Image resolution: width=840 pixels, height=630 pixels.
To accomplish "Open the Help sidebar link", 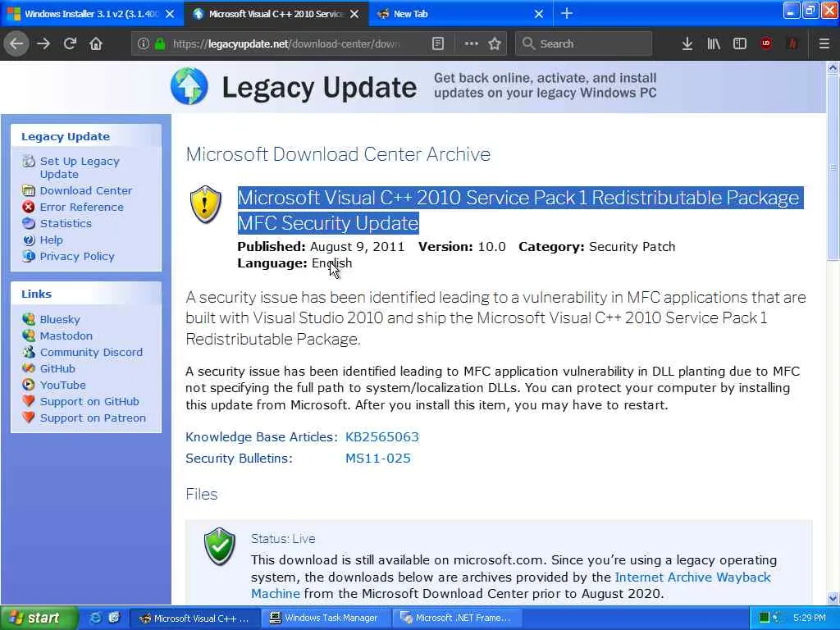I will [x=51, y=240].
